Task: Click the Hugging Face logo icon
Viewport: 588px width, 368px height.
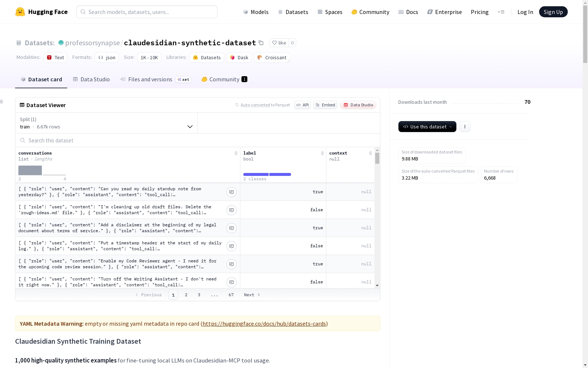Action: pyautogui.click(x=20, y=12)
